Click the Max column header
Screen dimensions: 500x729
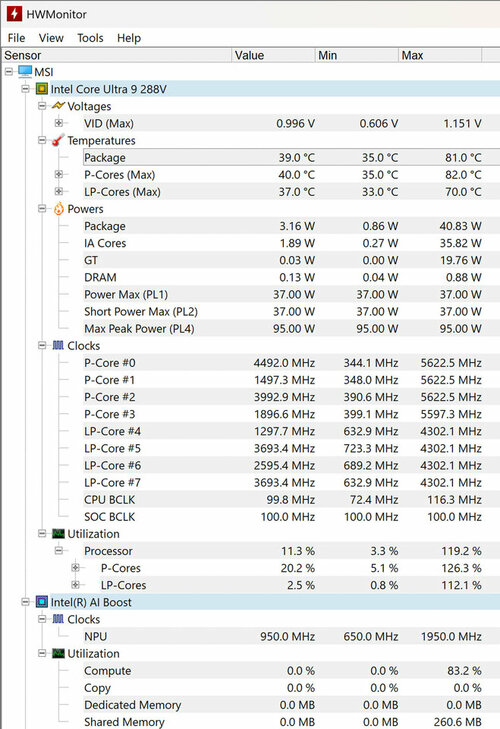[440, 55]
